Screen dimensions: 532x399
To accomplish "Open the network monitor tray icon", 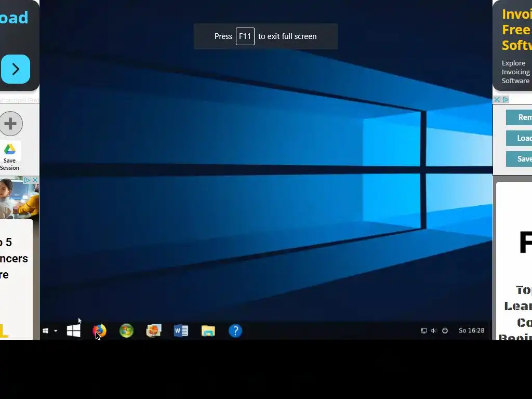I will pos(424,331).
